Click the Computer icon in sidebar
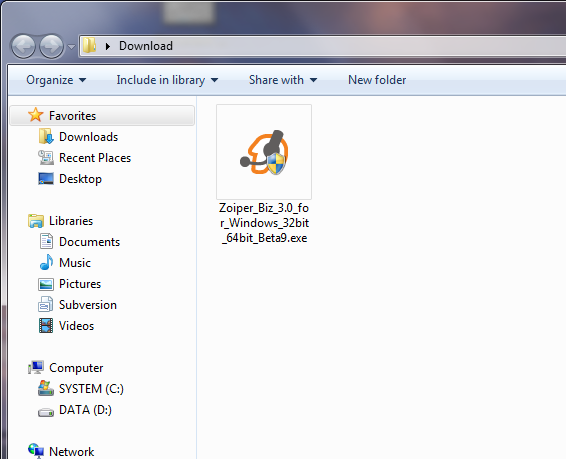 (x=36, y=367)
